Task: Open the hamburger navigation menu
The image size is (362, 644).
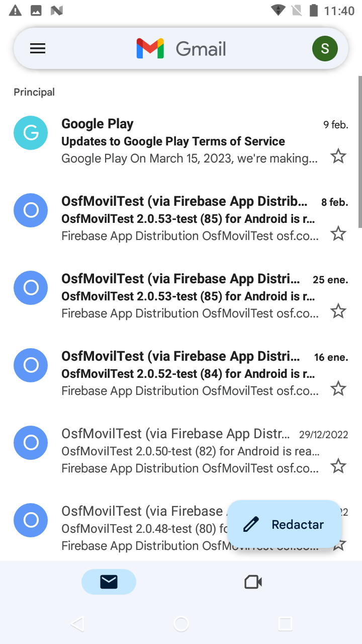Action: coord(38,49)
